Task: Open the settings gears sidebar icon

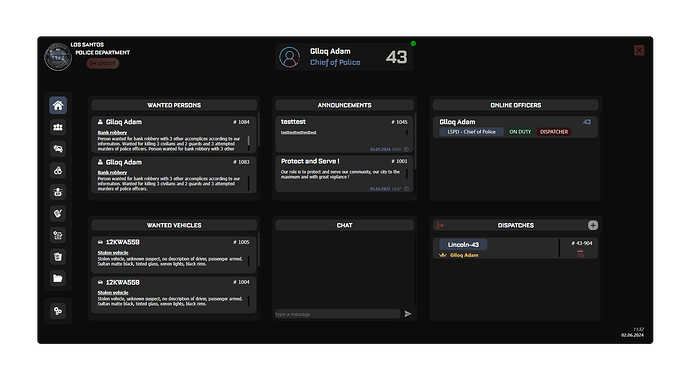Action: point(58,311)
